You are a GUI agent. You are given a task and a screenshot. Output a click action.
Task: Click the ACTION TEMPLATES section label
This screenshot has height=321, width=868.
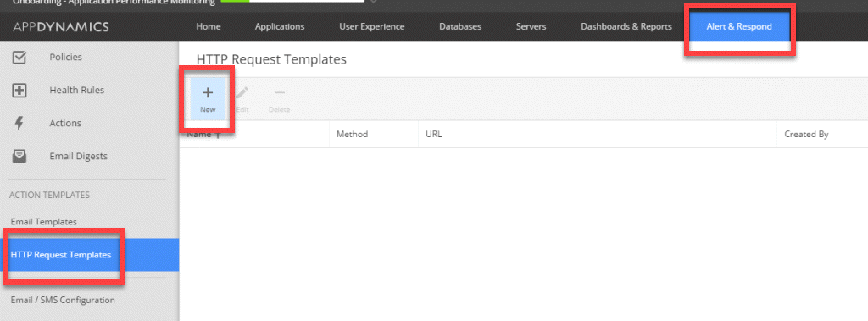[x=49, y=196]
